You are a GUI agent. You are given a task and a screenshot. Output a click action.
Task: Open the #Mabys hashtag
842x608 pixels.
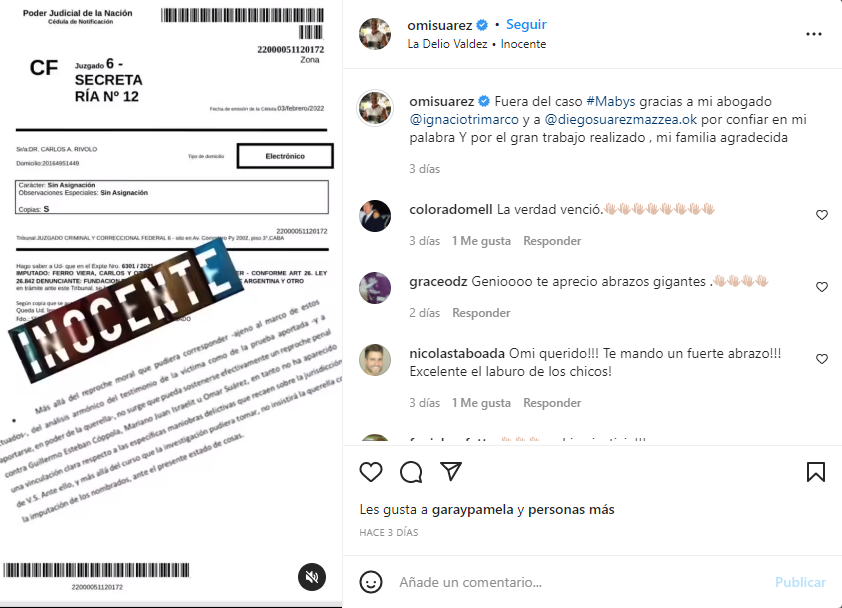click(611, 102)
